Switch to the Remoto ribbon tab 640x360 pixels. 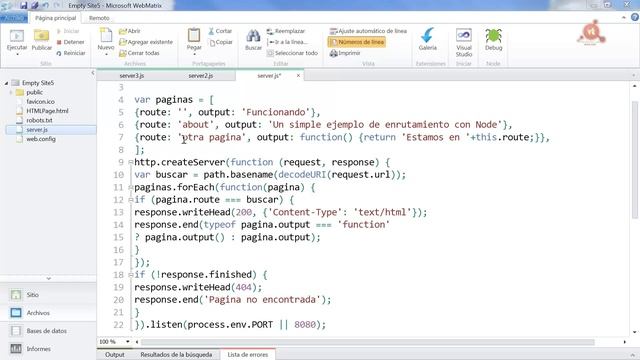(99, 18)
